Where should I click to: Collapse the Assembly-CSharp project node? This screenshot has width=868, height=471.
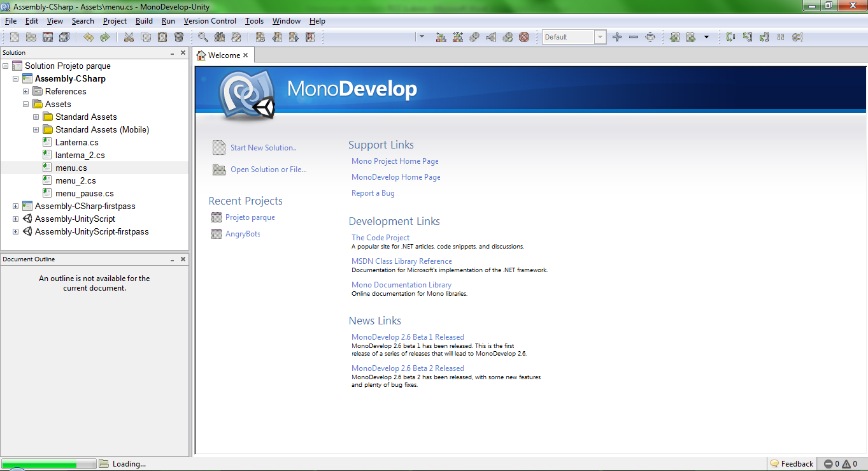pyautogui.click(x=16, y=78)
